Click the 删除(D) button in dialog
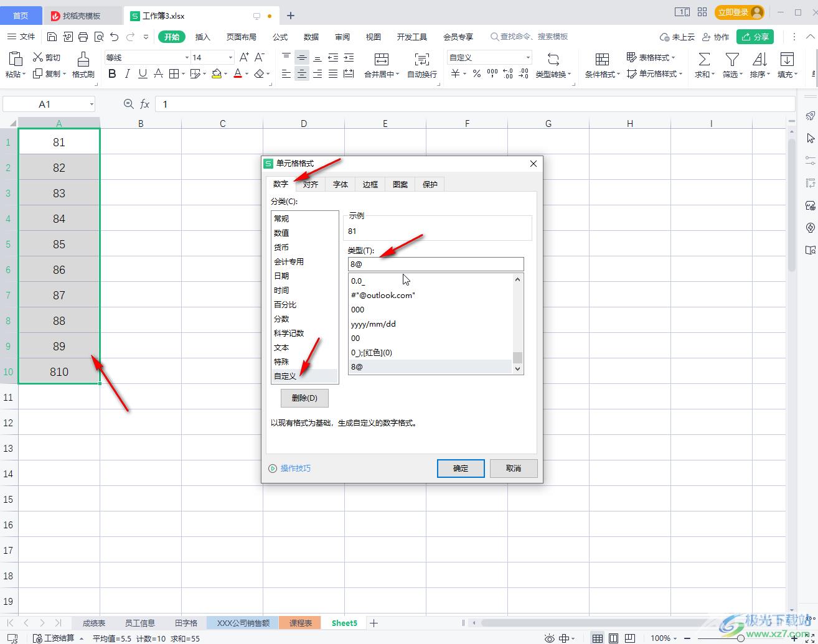The image size is (818, 644). click(x=304, y=398)
